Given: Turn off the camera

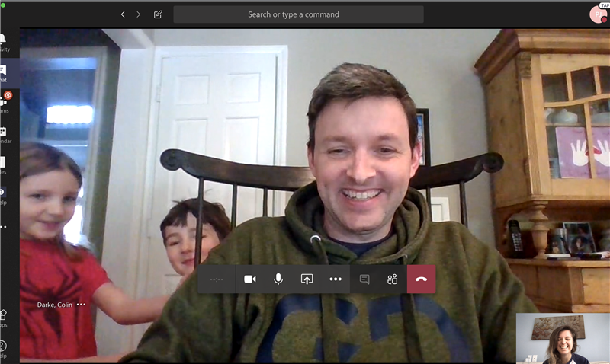Looking at the screenshot, I should (249, 279).
